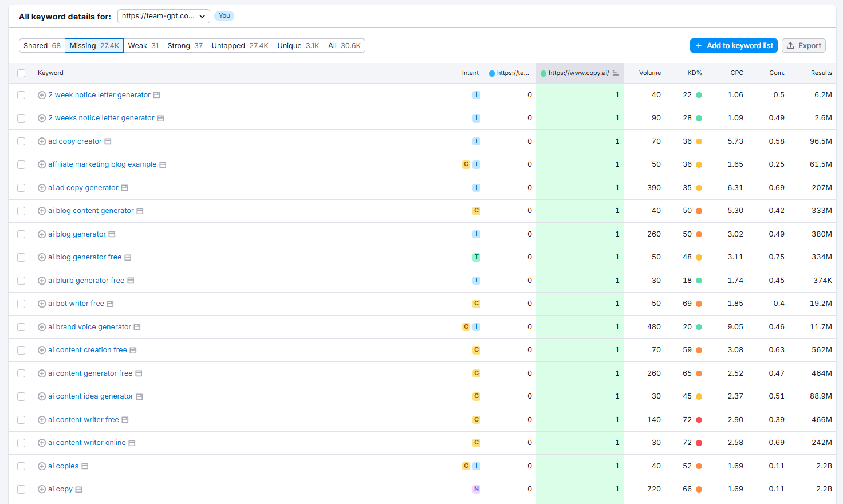
Task: Click the Informational intent badge for 'ad copy creator'
Action: click(x=476, y=141)
